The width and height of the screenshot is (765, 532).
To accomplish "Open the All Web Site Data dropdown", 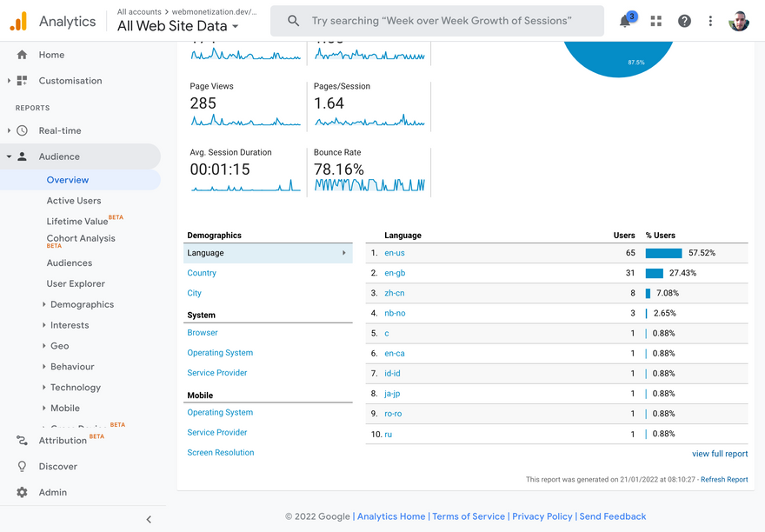I will (x=178, y=26).
